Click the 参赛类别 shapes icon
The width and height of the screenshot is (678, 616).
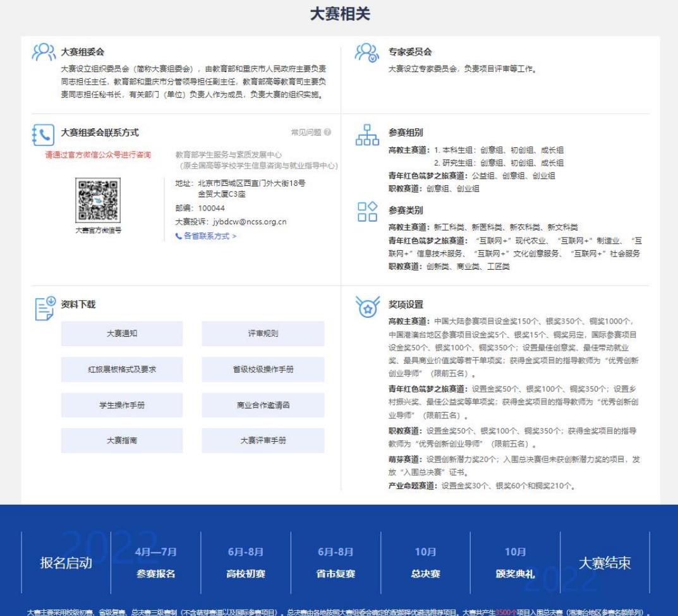tap(368, 213)
